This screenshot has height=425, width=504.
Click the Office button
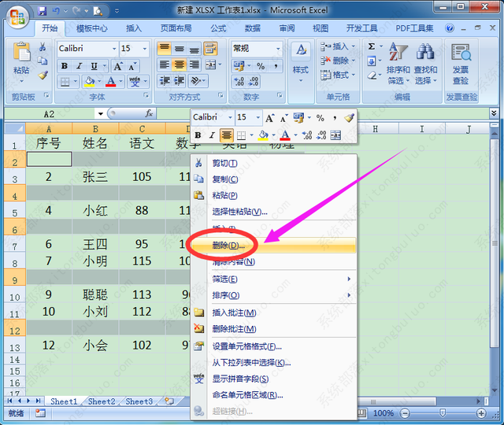pyautogui.click(x=17, y=13)
